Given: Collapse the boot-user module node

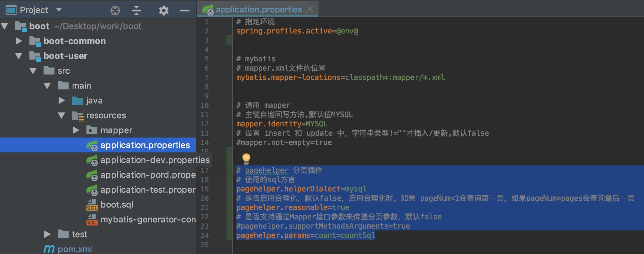Looking at the screenshot, I should [19, 56].
